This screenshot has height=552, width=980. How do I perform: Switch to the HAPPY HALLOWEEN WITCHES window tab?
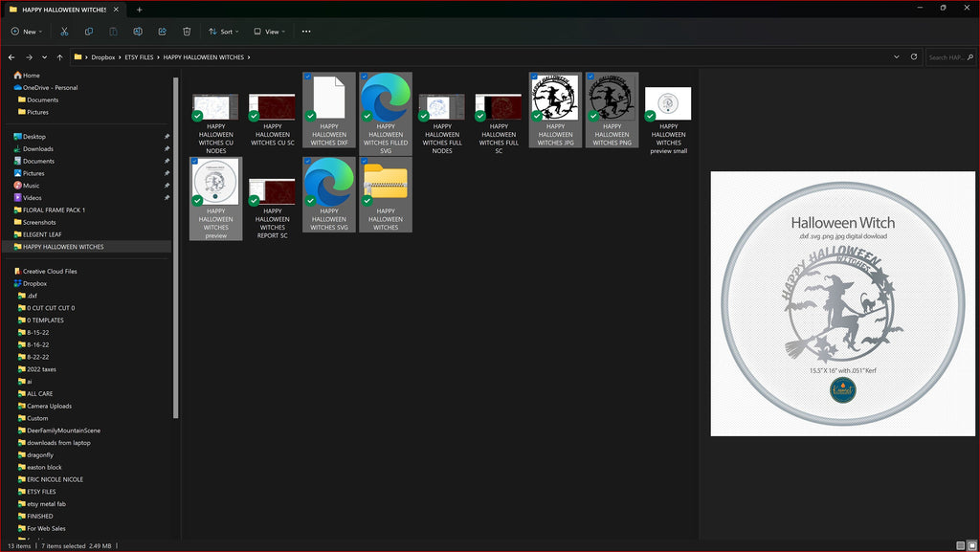point(63,10)
